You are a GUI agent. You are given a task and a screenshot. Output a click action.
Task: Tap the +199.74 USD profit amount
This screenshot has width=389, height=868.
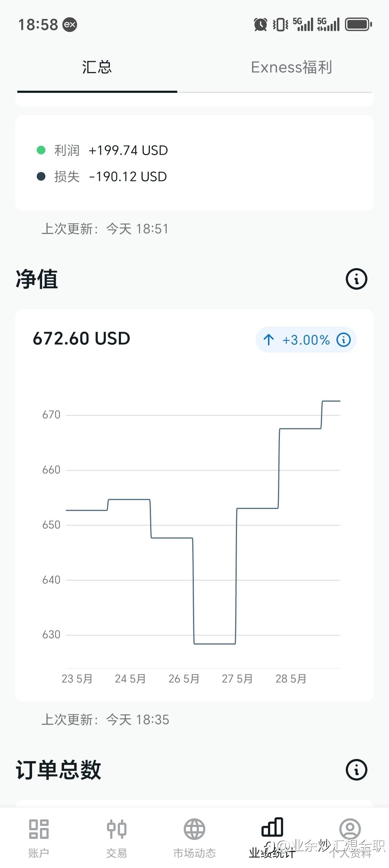[x=128, y=150]
